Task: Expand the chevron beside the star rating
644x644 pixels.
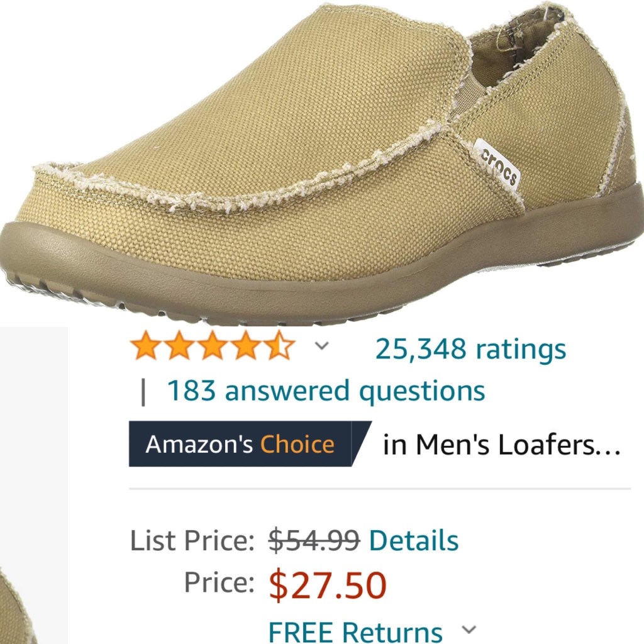Action: [x=322, y=346]
